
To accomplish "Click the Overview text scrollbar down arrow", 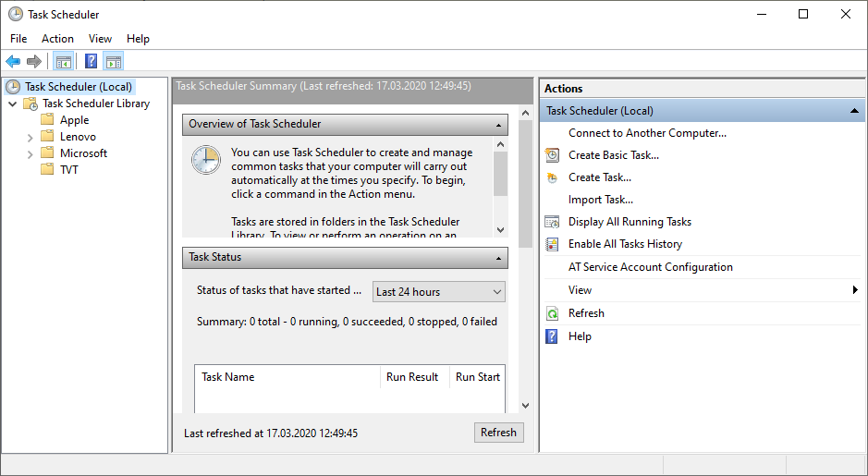I will click(x=500, y=229).
